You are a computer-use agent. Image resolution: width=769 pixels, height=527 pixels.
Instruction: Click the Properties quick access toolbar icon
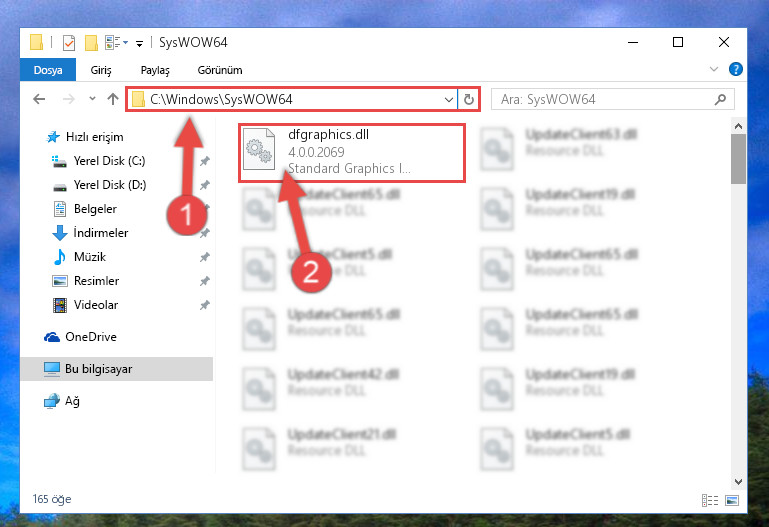(x=69, y=43)
